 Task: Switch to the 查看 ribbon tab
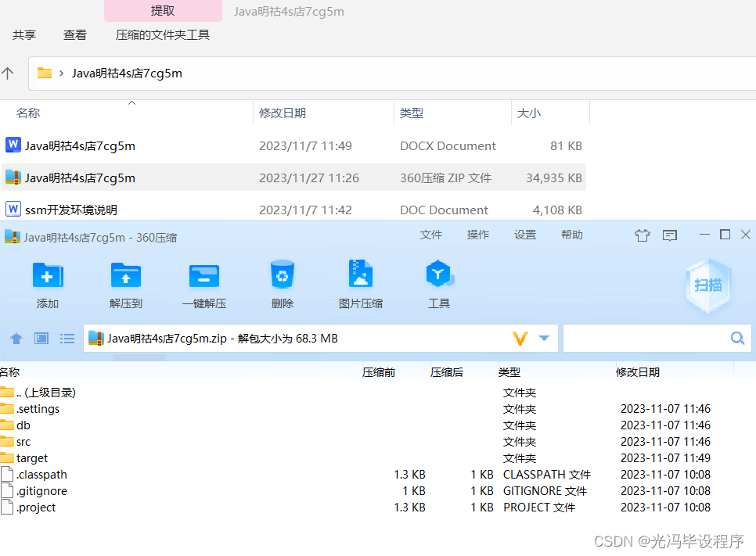(74, 34)
